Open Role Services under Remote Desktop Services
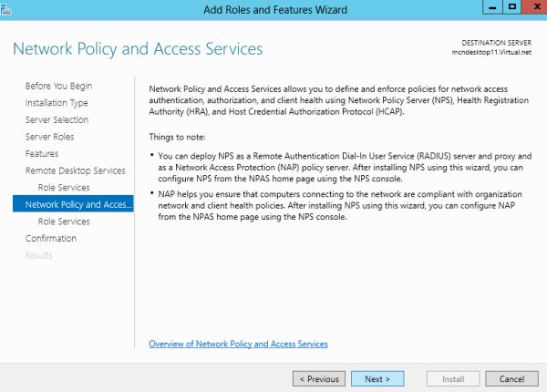 click(64, 188)
